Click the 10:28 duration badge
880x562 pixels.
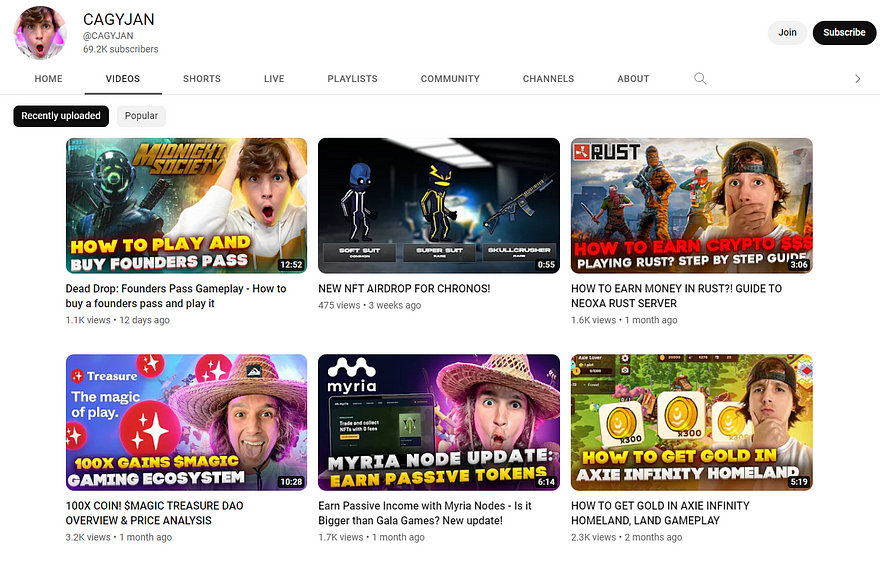[x=291, y=482]
